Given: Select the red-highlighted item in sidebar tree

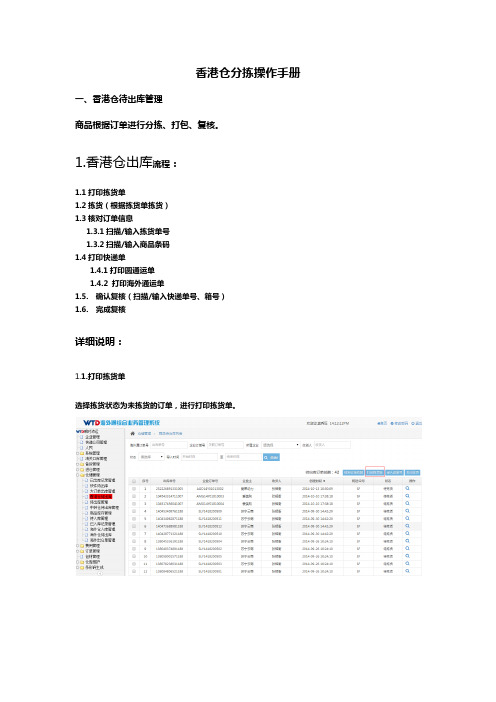Looking at the screenshot, I should coord(101,497).
